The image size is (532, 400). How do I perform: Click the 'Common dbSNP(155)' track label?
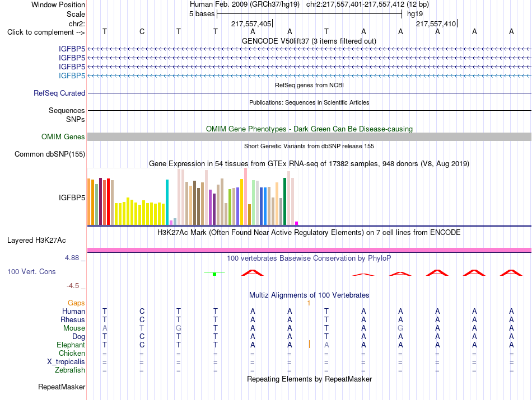tap(49, 154)
